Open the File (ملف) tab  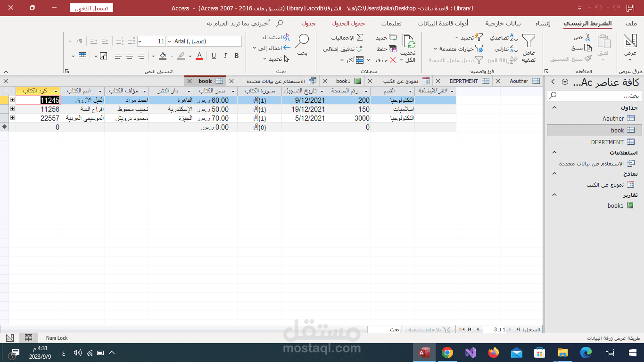point(631,24)
